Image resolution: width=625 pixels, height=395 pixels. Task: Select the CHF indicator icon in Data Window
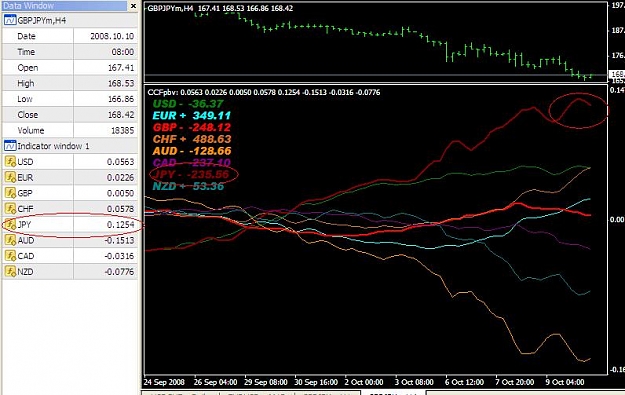(x=10, y=208)
